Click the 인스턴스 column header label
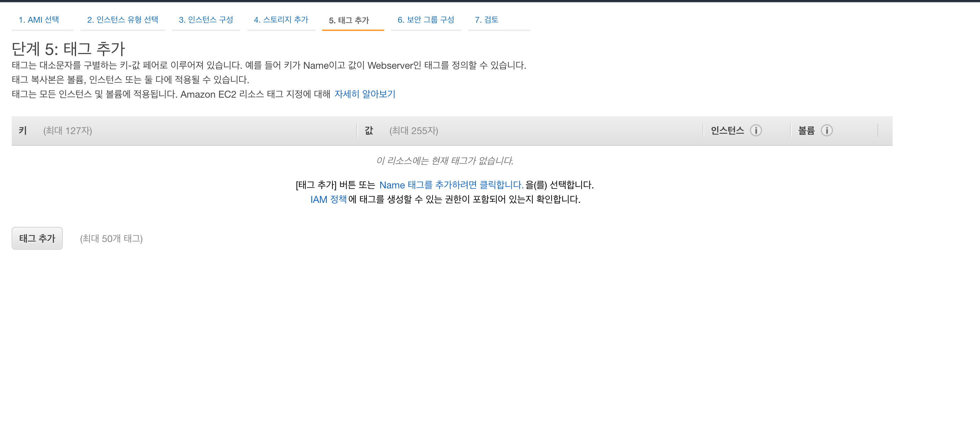 click(x=727, y=130)
